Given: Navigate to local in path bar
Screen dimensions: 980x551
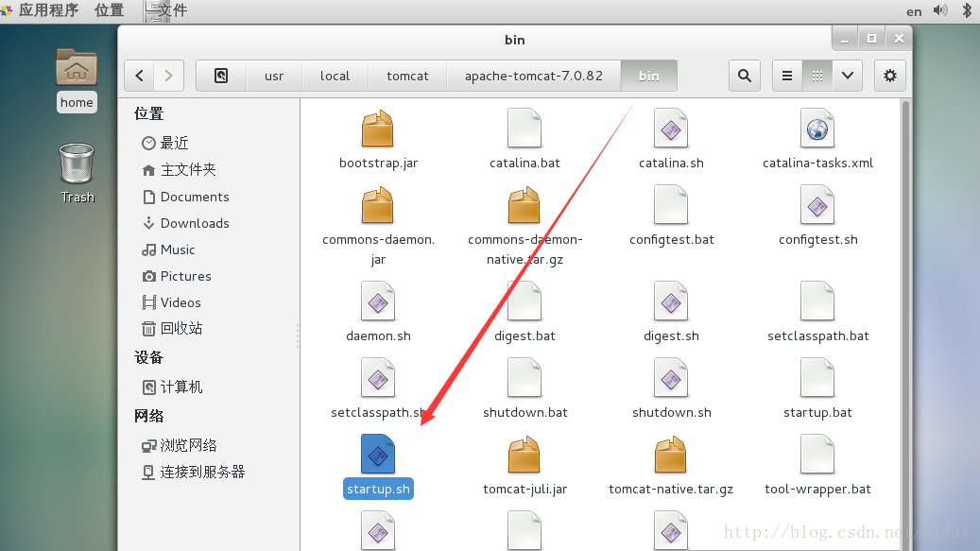Looking at the screenshot, I should tap(335, 76).
